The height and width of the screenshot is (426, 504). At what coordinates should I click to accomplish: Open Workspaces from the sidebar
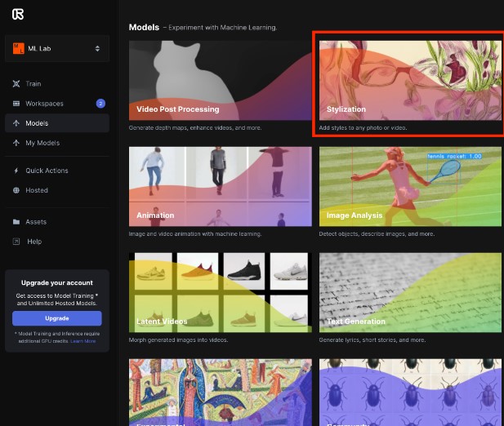point(57,104)
